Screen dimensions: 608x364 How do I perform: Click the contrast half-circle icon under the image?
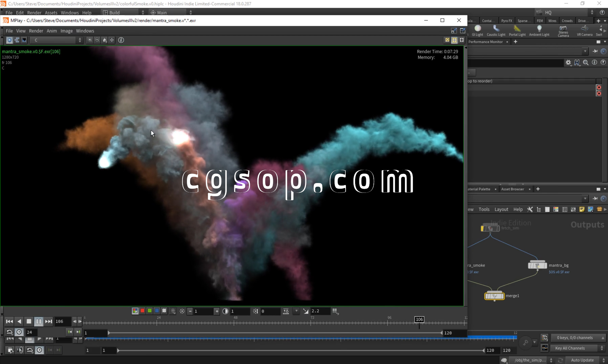point(225,311)
